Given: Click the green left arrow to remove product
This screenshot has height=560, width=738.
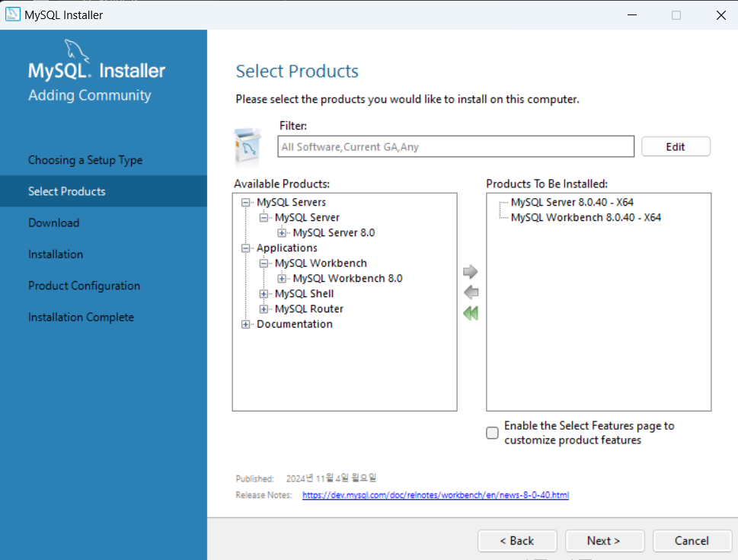Looking at the screenshot, I should 471,292.
